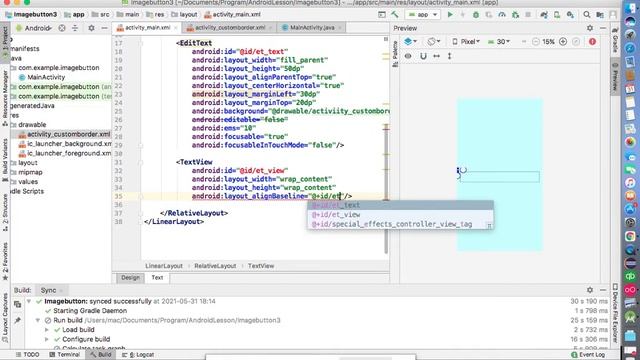Collapse the Imagebutton synced successfully node
Viewport: 640px width, 360px height.
click(29, 301)
